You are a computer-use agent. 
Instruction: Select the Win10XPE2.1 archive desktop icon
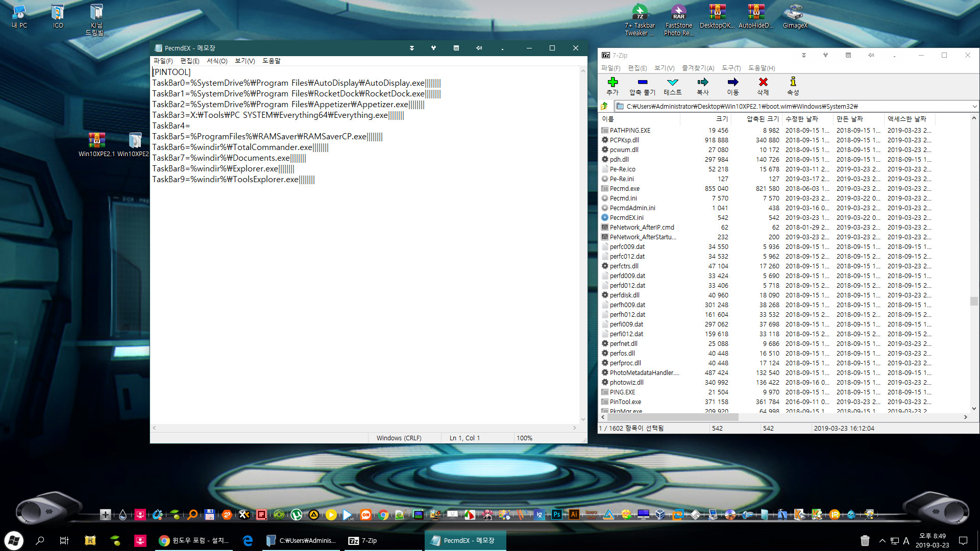(x=96, y=144)
